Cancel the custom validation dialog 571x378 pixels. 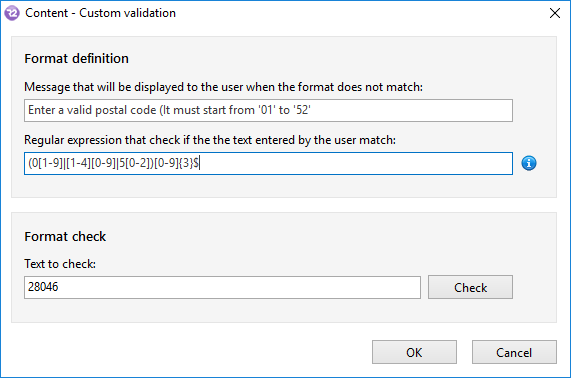[x=514, y=352]
